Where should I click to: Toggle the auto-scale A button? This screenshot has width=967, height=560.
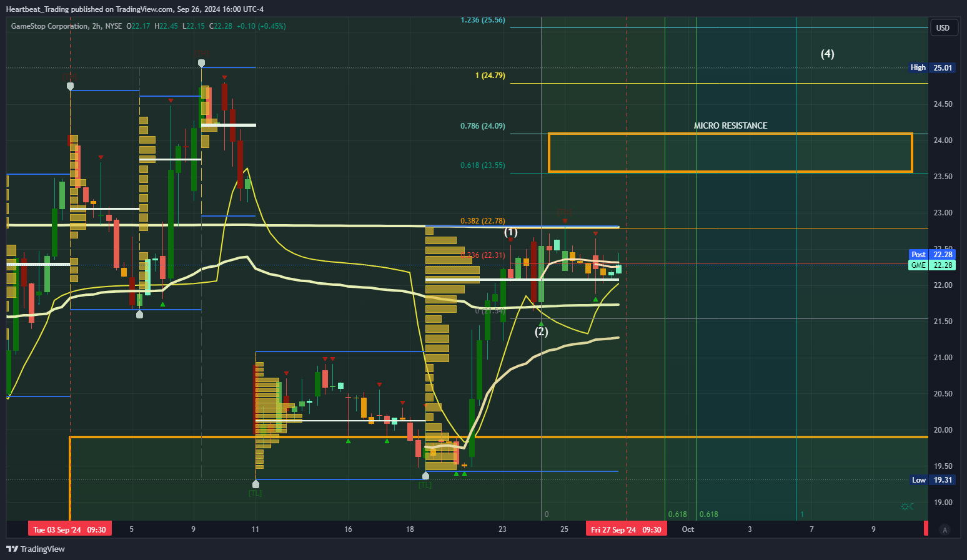(945, 530)
